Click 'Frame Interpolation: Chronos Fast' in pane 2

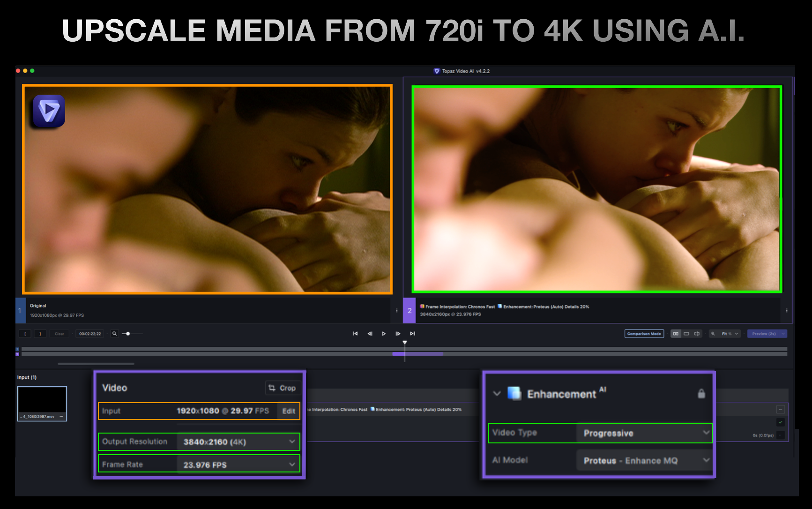tap(460, 307)
